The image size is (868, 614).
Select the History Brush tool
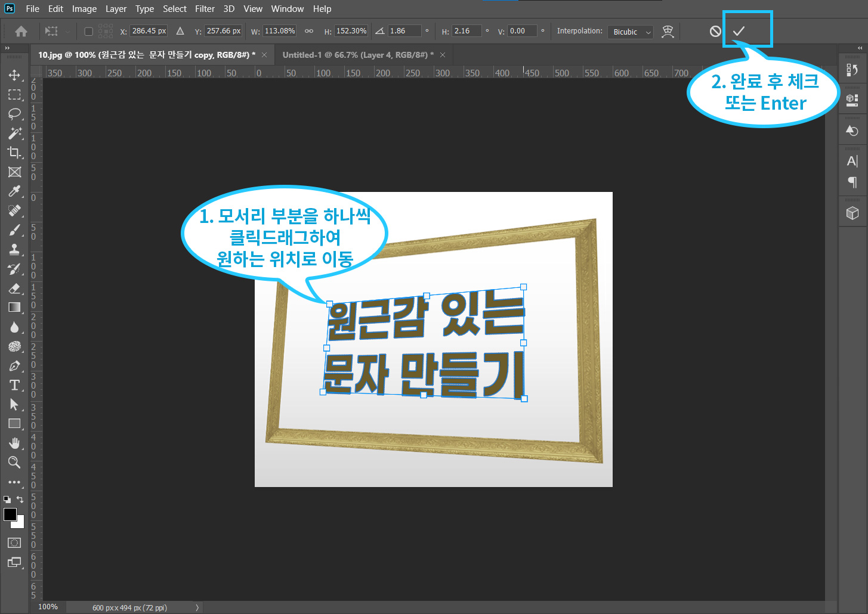[x=14, y=269]
